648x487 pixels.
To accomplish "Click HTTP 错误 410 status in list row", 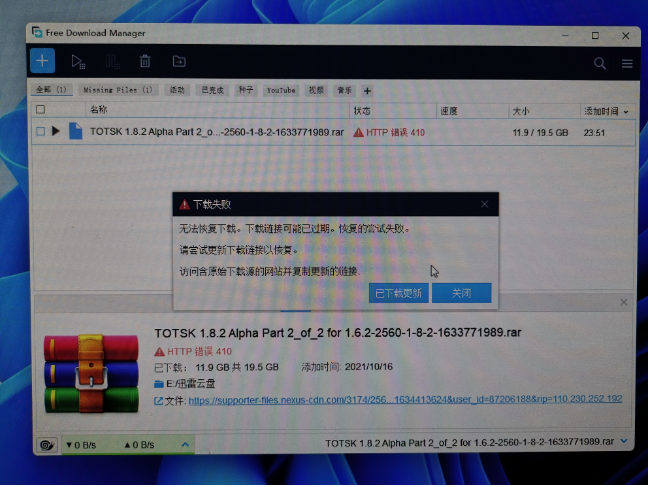I will click(389, 132).
